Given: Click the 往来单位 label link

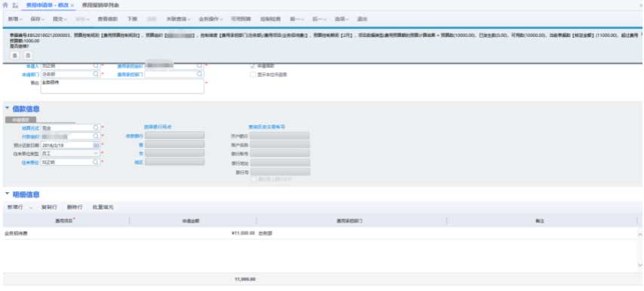Looking at the screenshot, I should pyautogui.click(x=30, y=163).
